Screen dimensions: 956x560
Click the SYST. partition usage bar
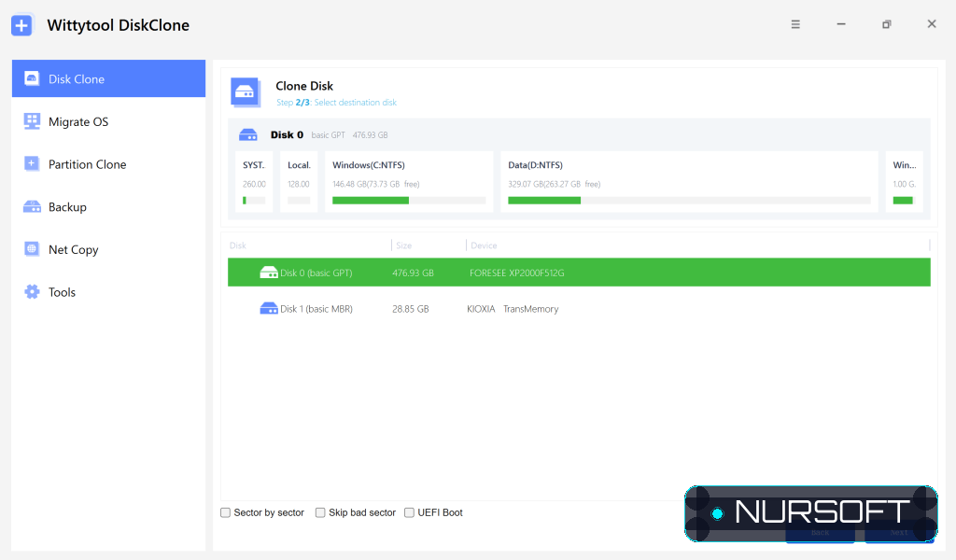tap(254, 201)
